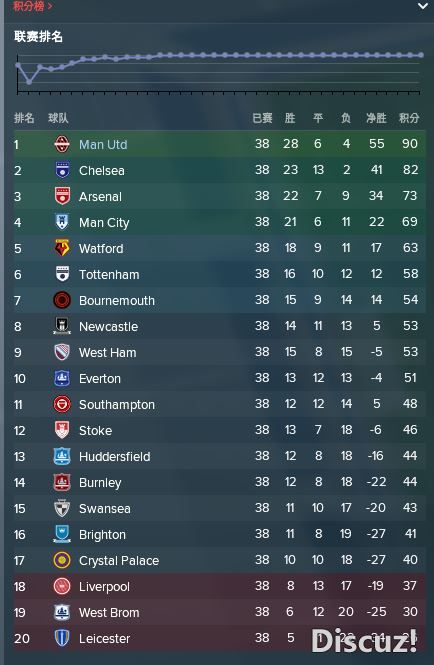Click the Crystal Palace club badge
Image resolution: width=434 pixels, height=665 pixels.
pyautogui.click(x=62, y=560)
